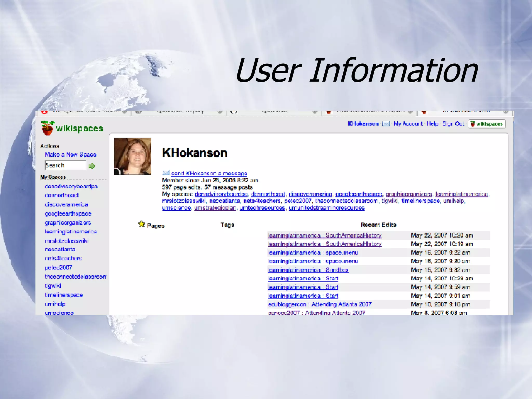Click Sign Out link
The height and width of the screenshot is (399, 532).
pyautogui.click(x=453, y=124)
